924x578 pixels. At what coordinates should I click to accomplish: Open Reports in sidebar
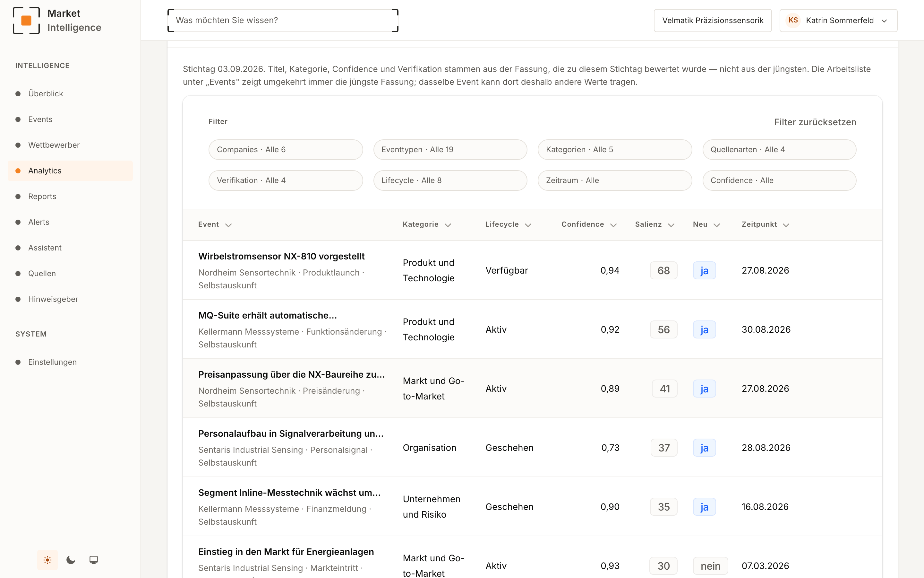point(70,197)
